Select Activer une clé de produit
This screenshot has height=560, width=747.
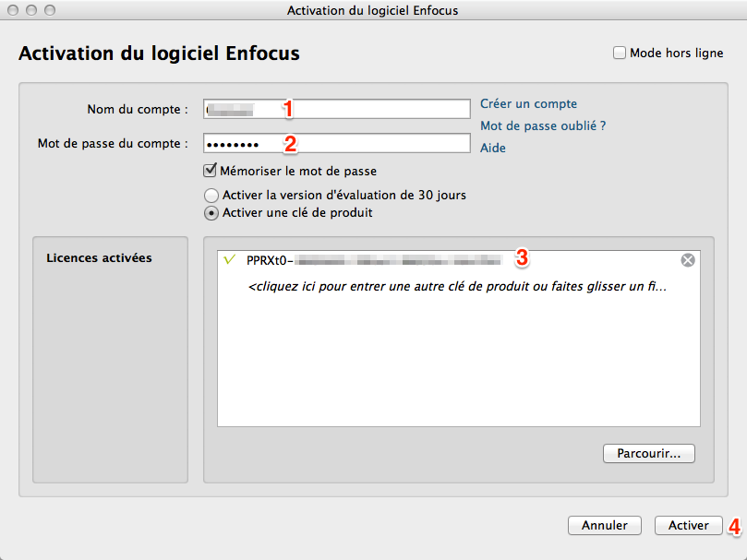211,213
